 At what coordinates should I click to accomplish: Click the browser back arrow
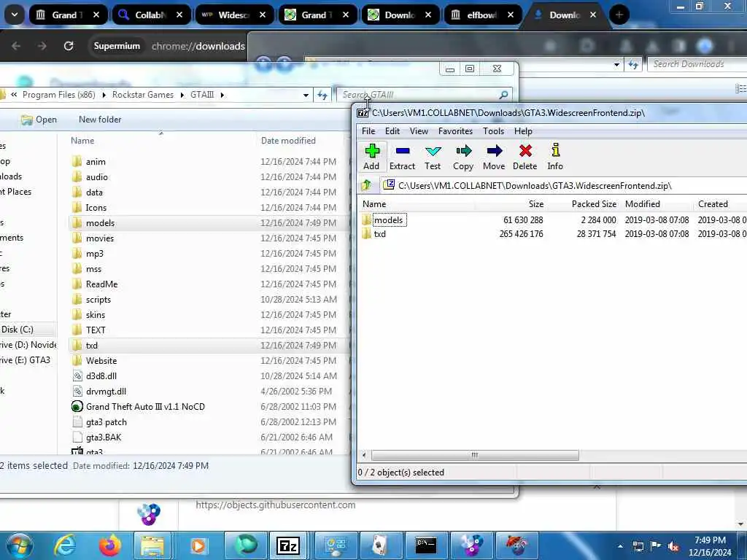[16, 46]
